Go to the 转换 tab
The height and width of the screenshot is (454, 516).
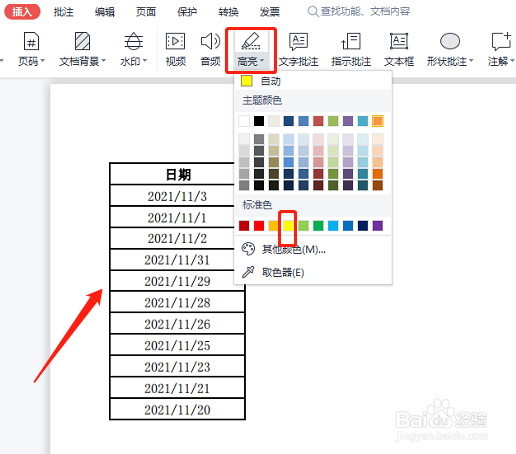pos(228,12)
